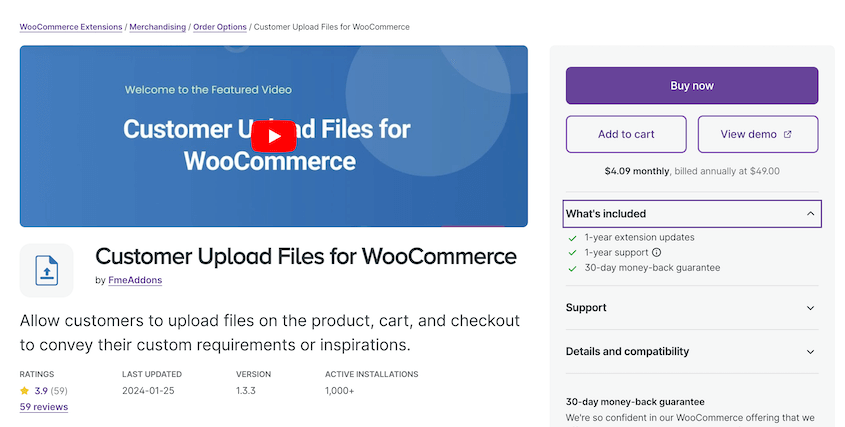Screen dimensions: 845x427
Task: Click the featured video thumbnail title
Action: (267, 144)
